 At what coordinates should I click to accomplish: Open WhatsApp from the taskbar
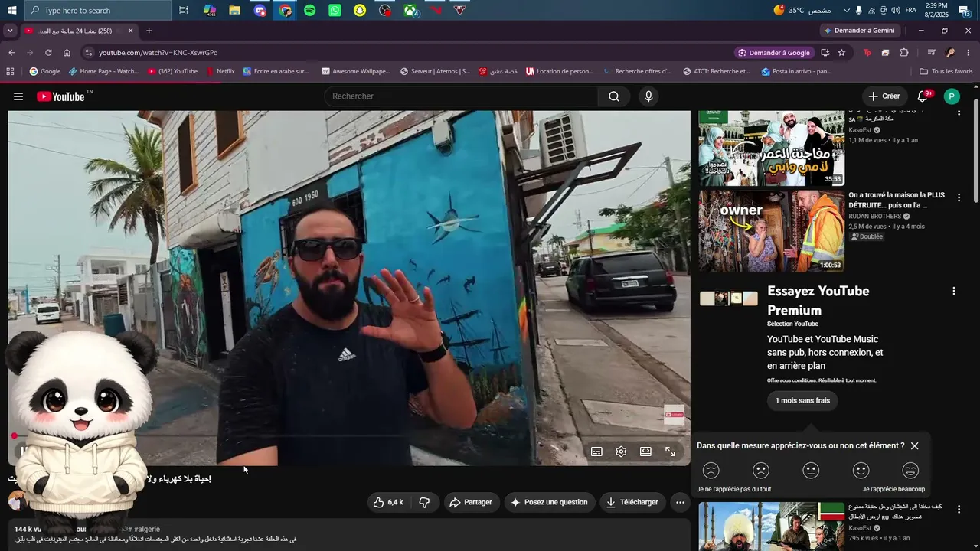[335, 10]
